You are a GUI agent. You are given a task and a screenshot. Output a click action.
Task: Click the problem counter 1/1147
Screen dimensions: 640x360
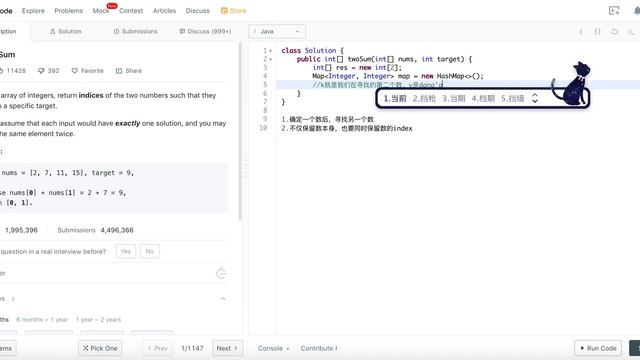(192, 348)
